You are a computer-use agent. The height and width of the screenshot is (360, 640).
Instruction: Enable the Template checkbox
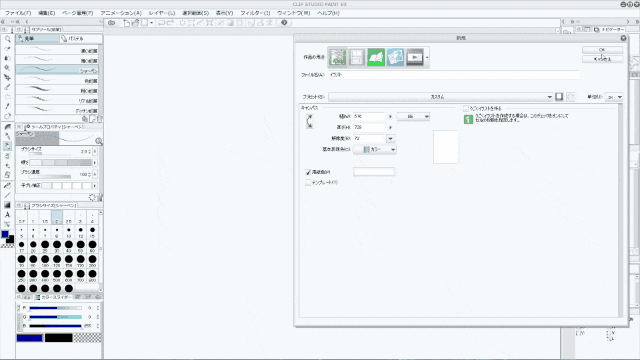coord(308,183)
